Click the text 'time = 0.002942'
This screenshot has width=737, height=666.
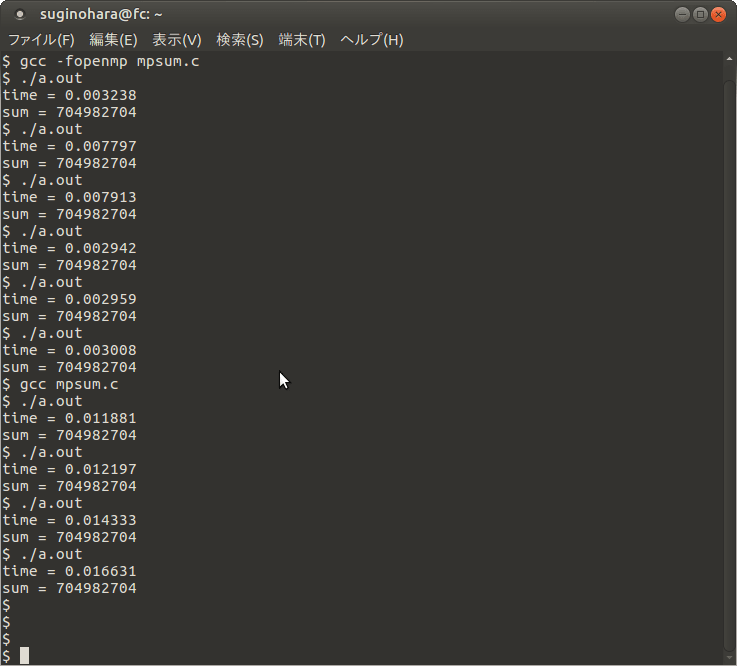coord(70,248)
